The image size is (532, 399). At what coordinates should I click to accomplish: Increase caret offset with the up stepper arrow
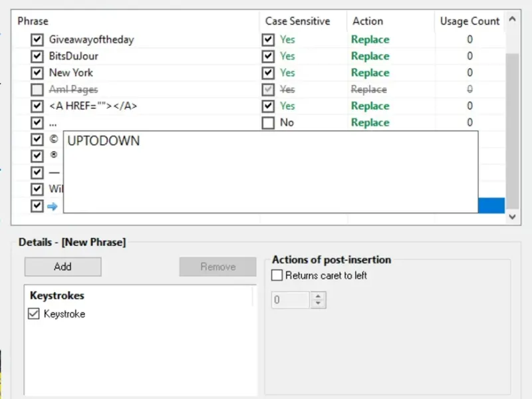click(x=318, y=297)
